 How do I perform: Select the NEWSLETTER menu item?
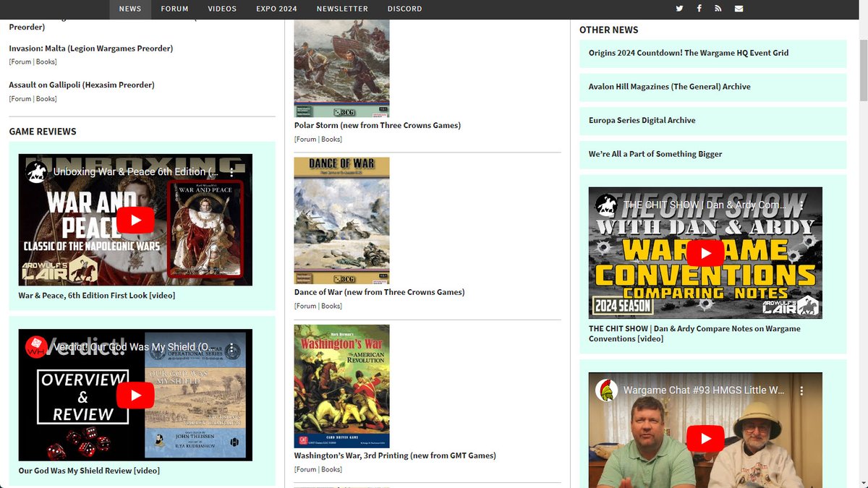[x=342, y=9]
